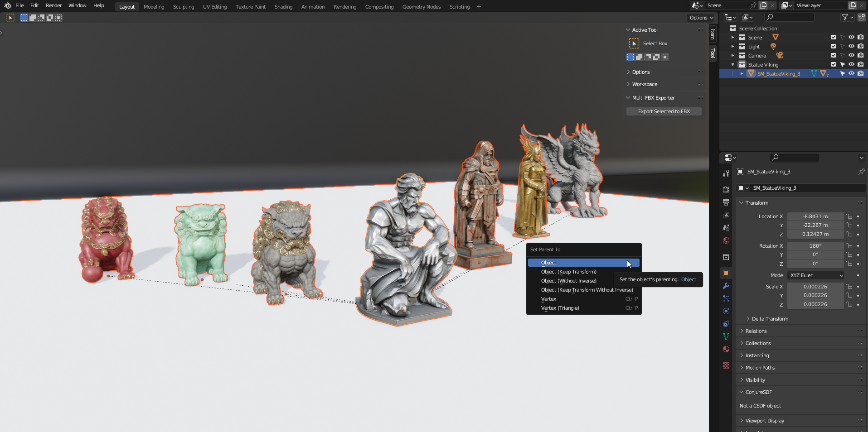Open the Modifiers wrench properties tab
The image size is (868, 432).
[x=726, y=286]
